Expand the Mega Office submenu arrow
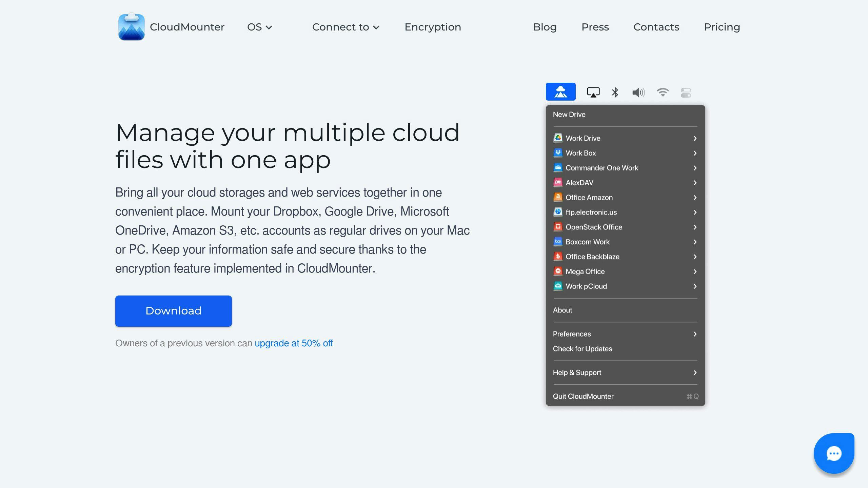868x488 pixels. [695, 271]
